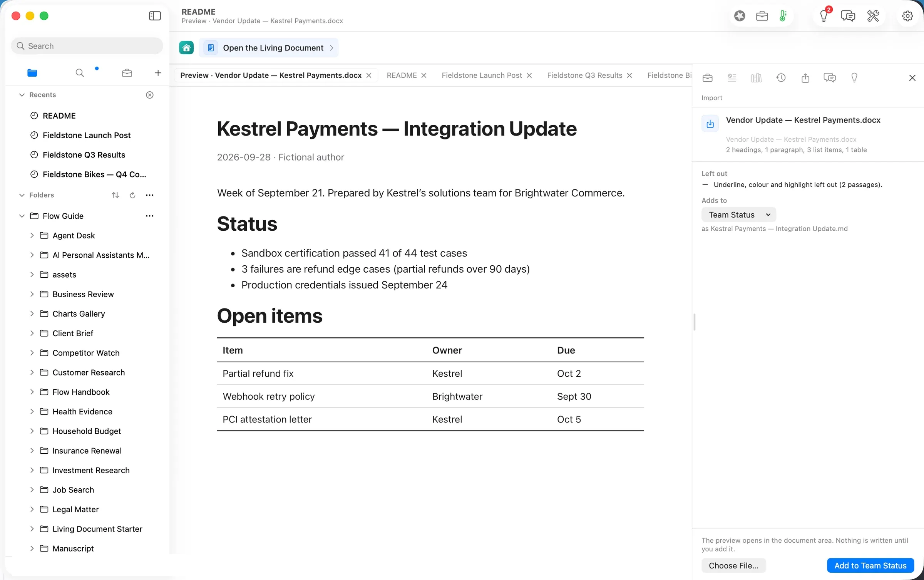924x580 pixels.
Task: Open Fieldstone Q3 Results in Recents
Action: coord(84,155)
